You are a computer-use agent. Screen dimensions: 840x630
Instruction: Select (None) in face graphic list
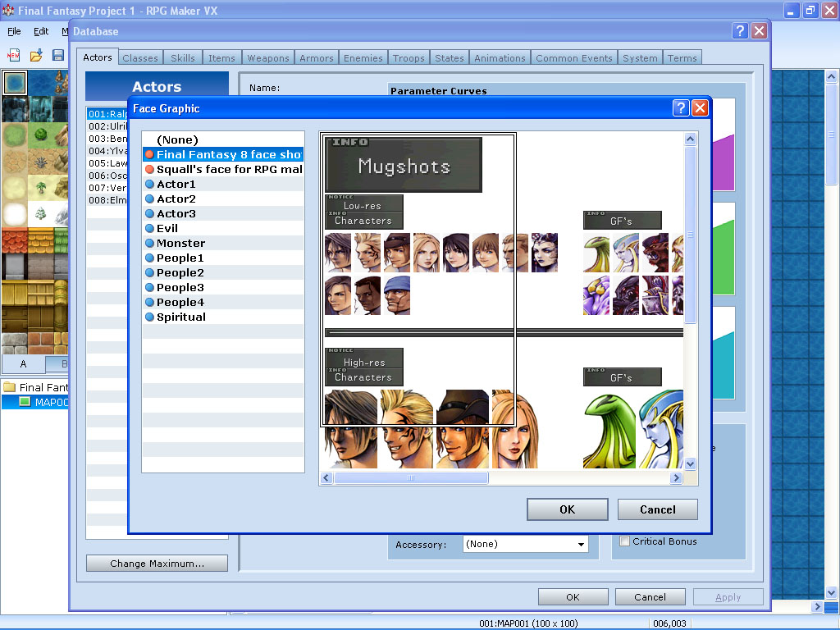pos(223,139)
